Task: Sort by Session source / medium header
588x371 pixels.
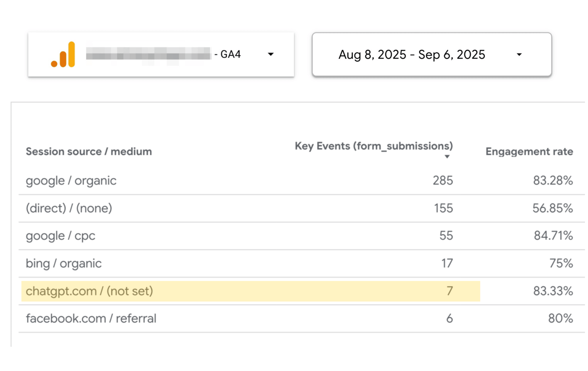Action: click(x=89, y=152)
